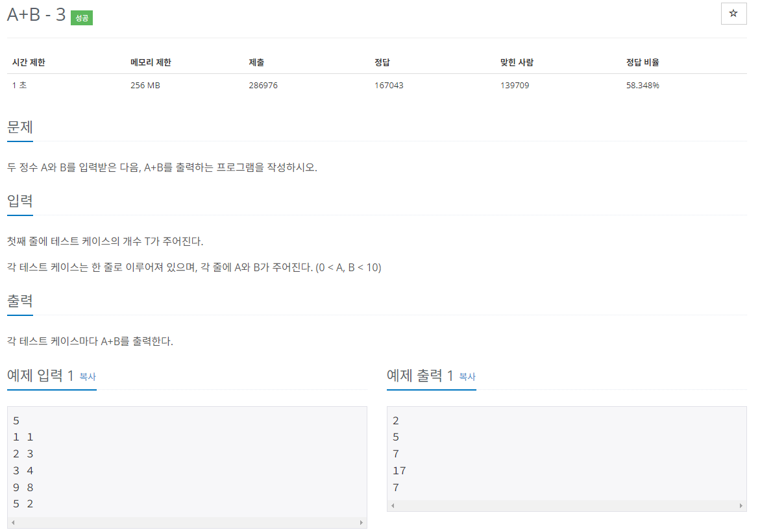Click the 256 MB memory value

[145, 85]
